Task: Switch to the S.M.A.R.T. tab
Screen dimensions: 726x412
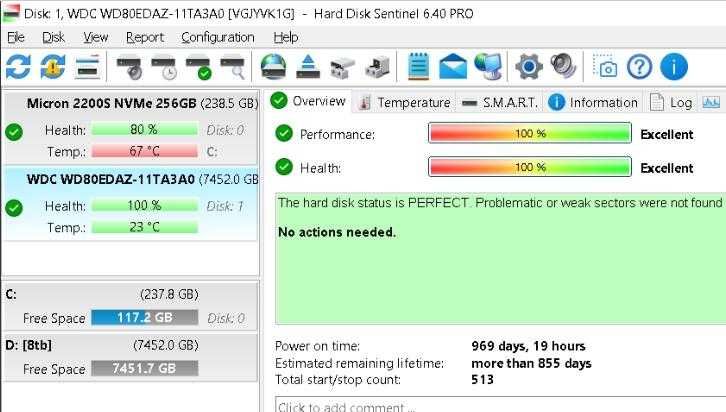Action: click(x=500, y=102)
